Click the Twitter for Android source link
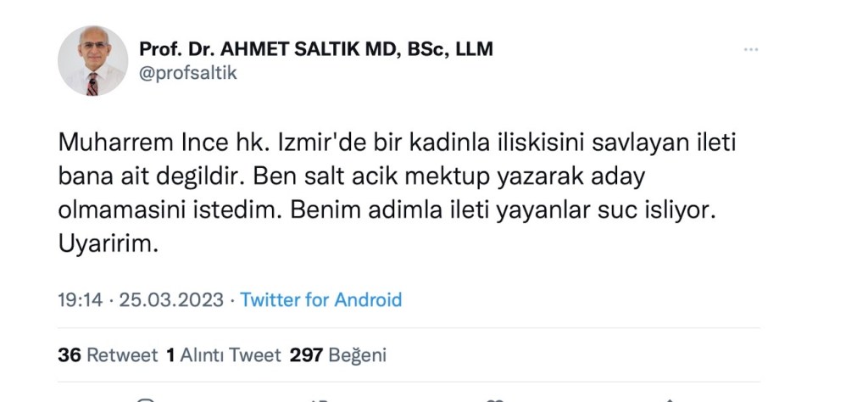 [321, 299]
